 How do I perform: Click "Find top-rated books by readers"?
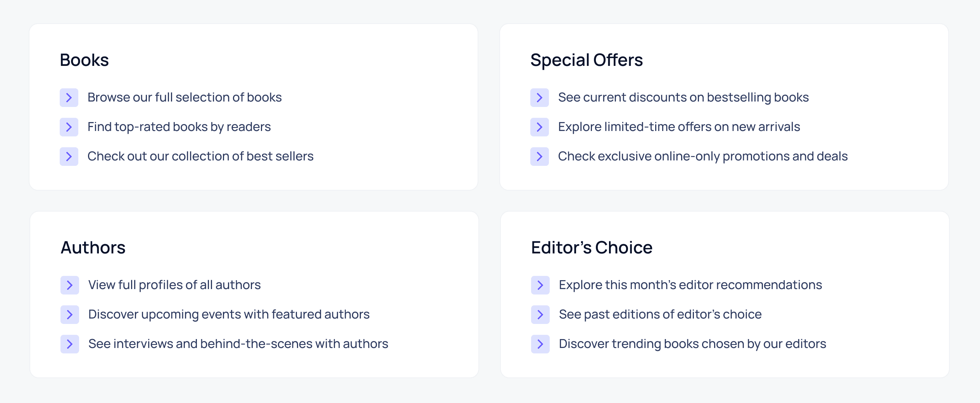point(179,127)
